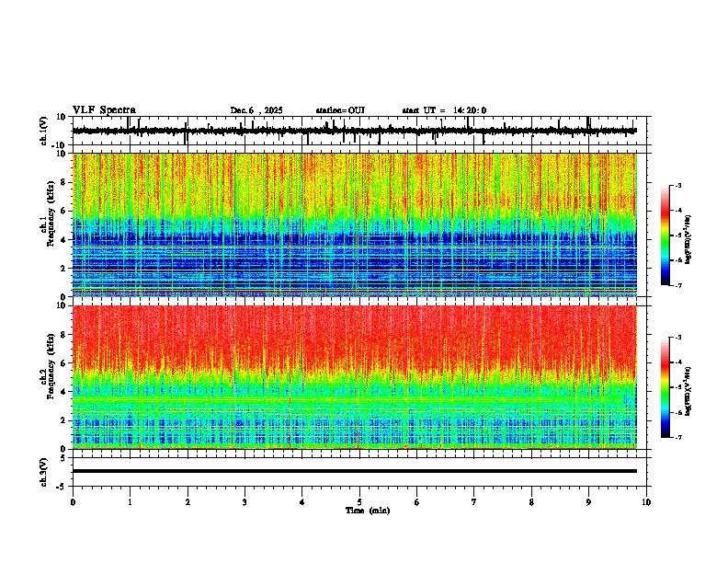This screenshot has width=728, height=563.
Task: Click the "6" kHz tick on ch.2 frequency axis
Action: click(63, 362)
